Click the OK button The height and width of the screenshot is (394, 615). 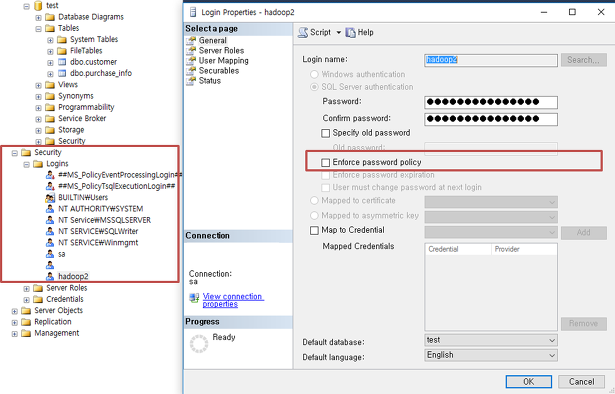click(529, 381)
